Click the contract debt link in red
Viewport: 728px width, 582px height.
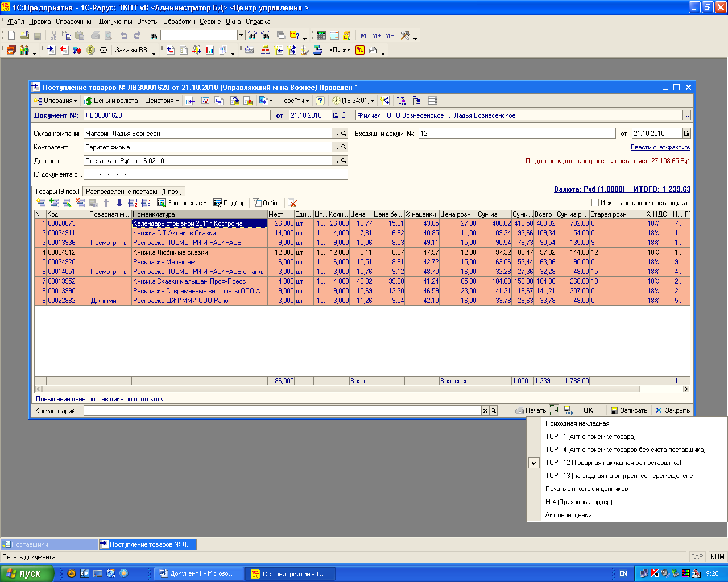tap(608, 161)
